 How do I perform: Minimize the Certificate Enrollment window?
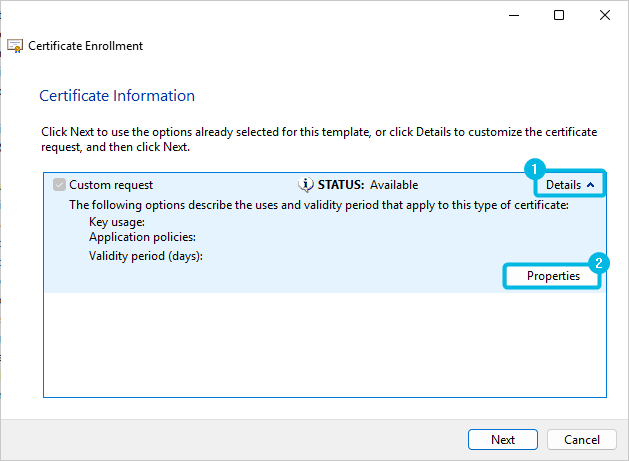point(514,15)
